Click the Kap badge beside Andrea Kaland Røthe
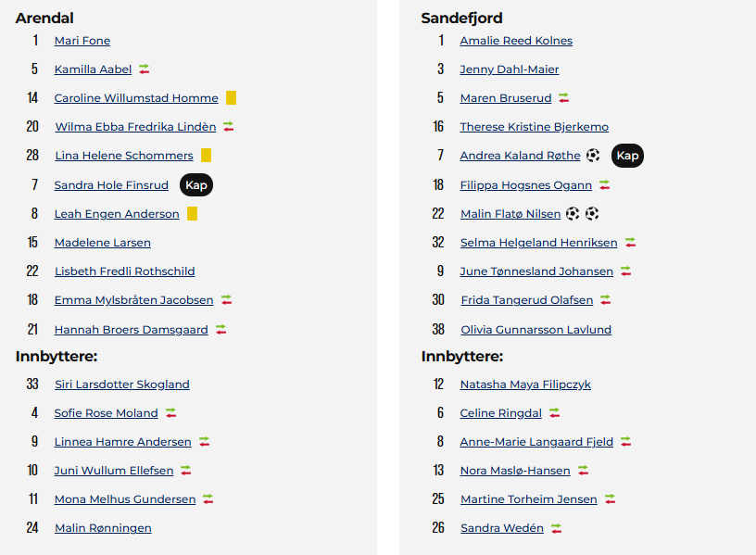 pos(627,156)
